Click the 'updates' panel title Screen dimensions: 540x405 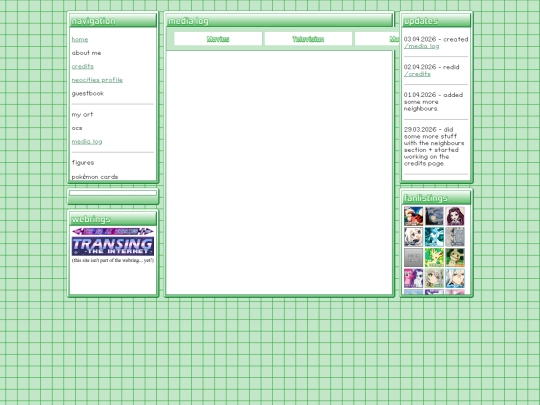coord(421,21)
